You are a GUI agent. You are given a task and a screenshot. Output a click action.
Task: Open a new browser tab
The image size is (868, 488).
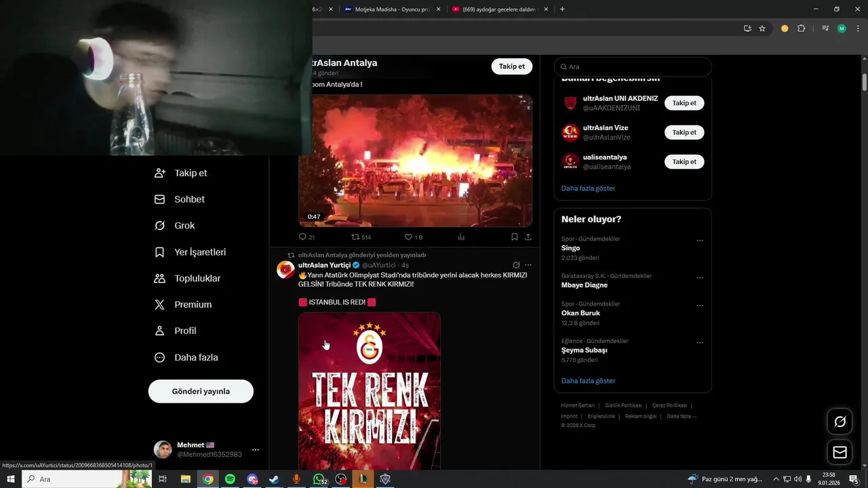562,9
